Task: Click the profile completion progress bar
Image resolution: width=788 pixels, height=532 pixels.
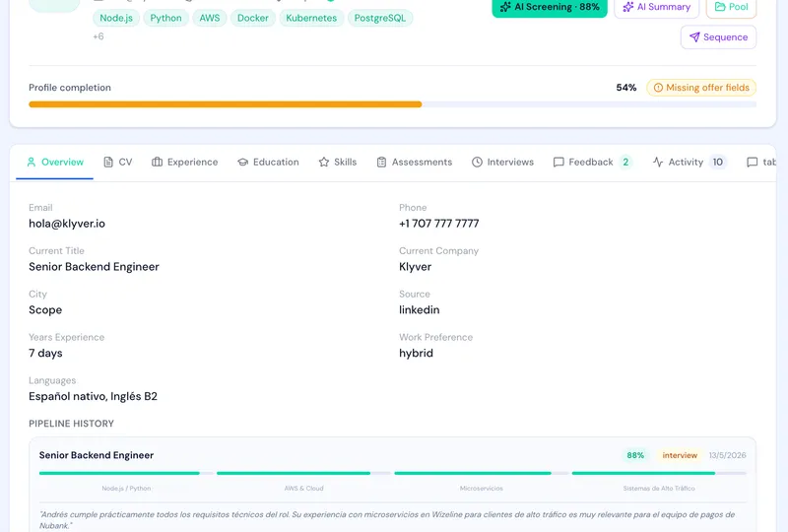Action: click(x=392, y=104)
